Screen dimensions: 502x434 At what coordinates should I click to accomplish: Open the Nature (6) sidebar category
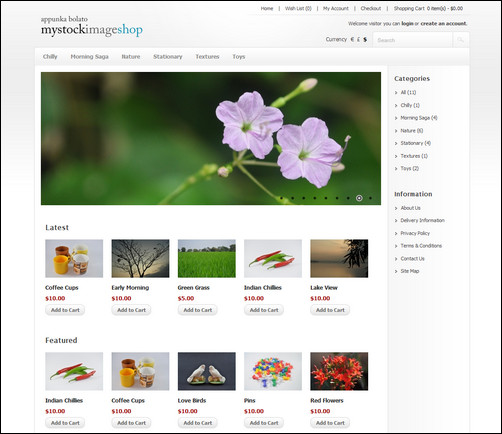pos(412,130)
